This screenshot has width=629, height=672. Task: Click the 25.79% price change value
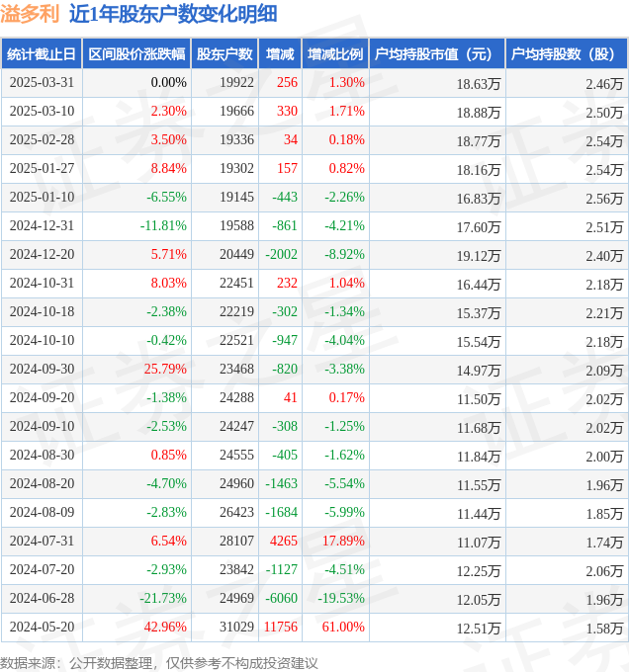165,369
